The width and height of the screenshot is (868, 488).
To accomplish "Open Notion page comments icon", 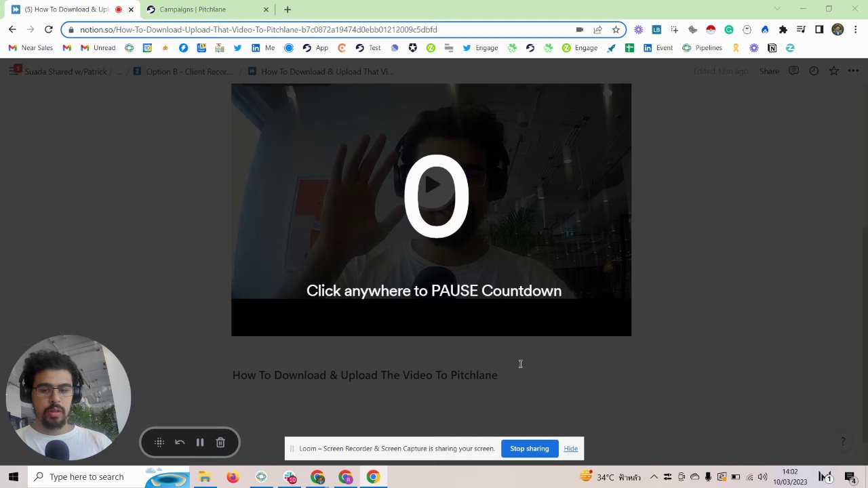I will [x=793, y=71].
